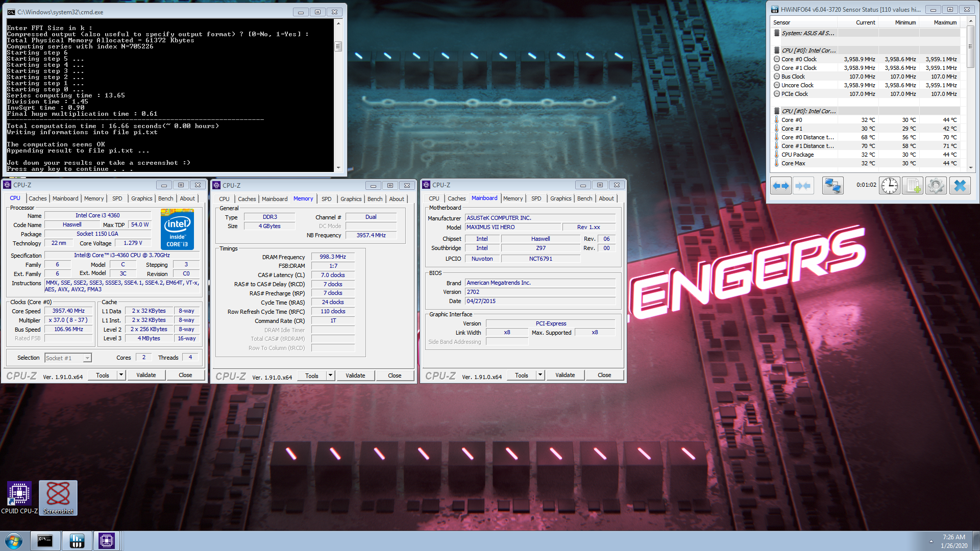Click the Intel Core i3 logo badge
Viewport: 980px width, 551px height.
point(177,229)
